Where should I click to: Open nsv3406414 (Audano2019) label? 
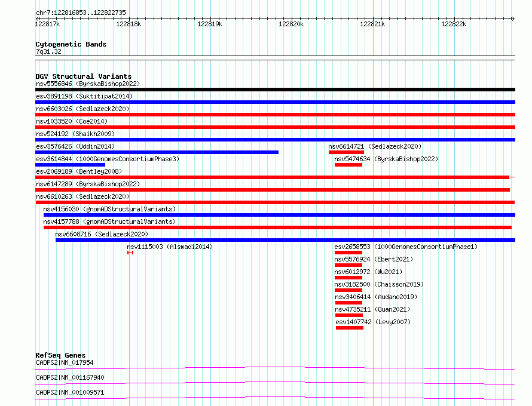376,297
